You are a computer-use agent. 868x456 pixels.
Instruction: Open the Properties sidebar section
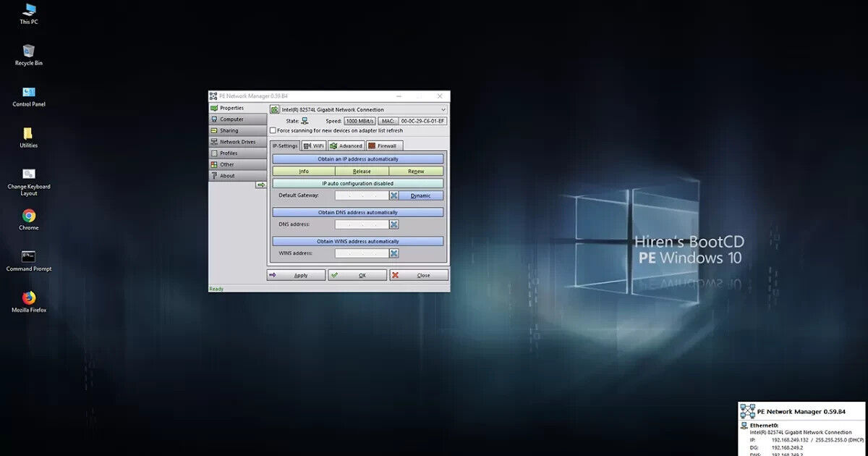[x=238, y=108]
